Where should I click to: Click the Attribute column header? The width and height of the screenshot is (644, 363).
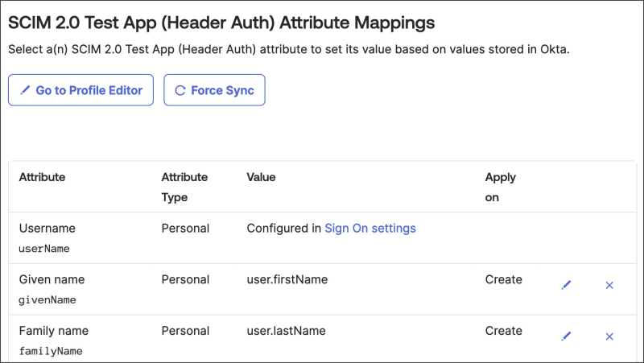(x=42, y=177)
